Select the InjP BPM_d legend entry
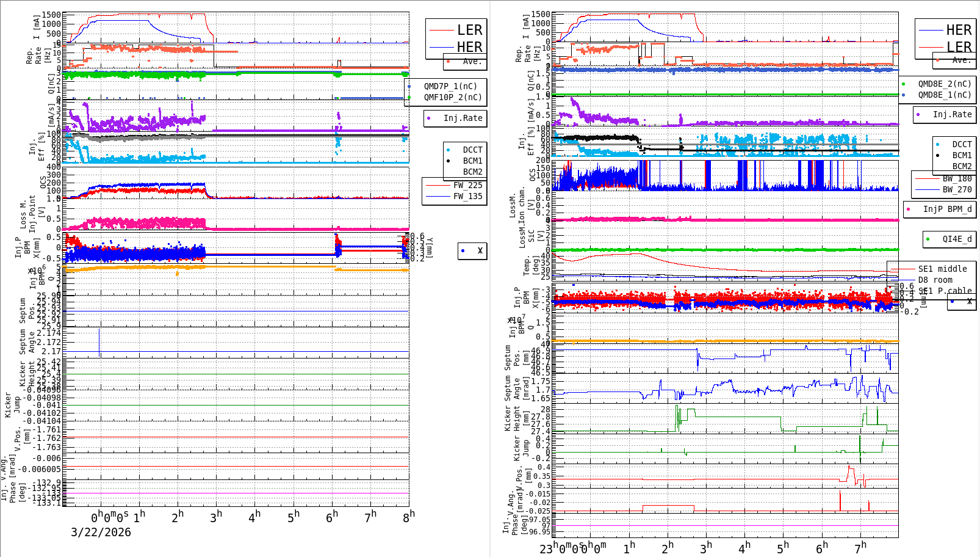This screenshot has width=980, height=557. (x=947, y=209)
